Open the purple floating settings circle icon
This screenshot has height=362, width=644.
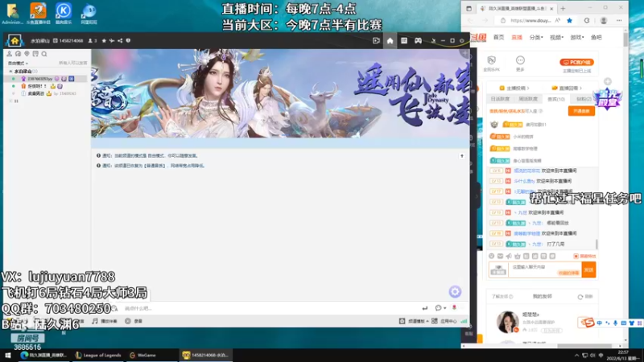tap(455, 291)
